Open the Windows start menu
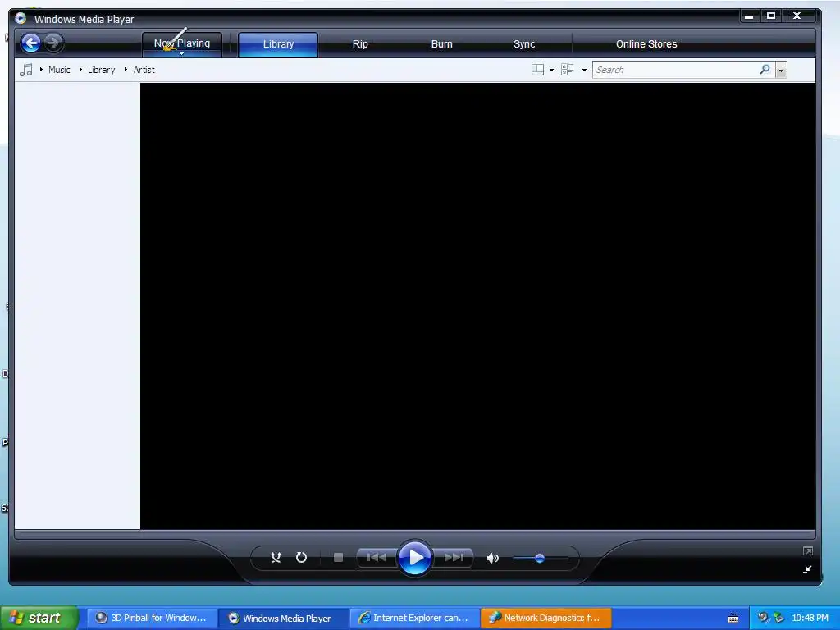The height and width of the screenshot is (630, 840). (39, 618)
